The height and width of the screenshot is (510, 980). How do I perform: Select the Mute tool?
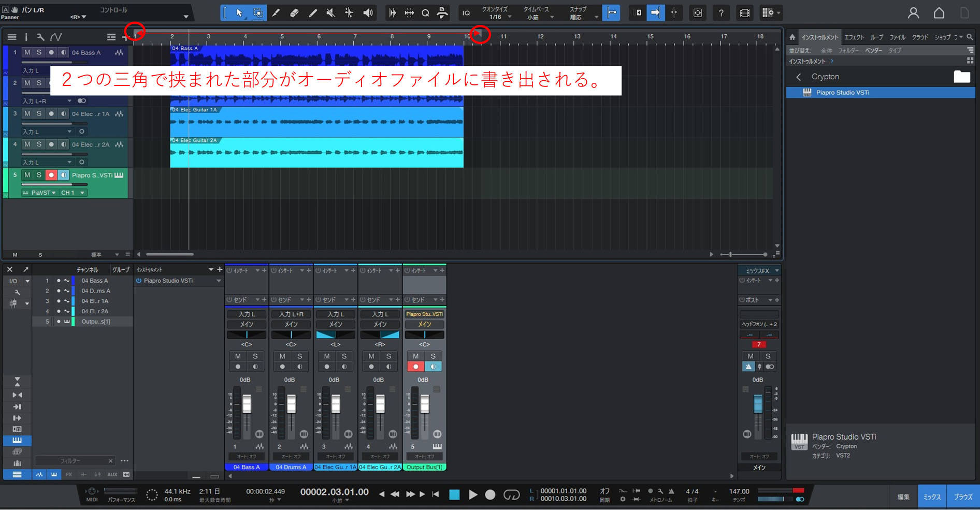[x=330, y=13]
